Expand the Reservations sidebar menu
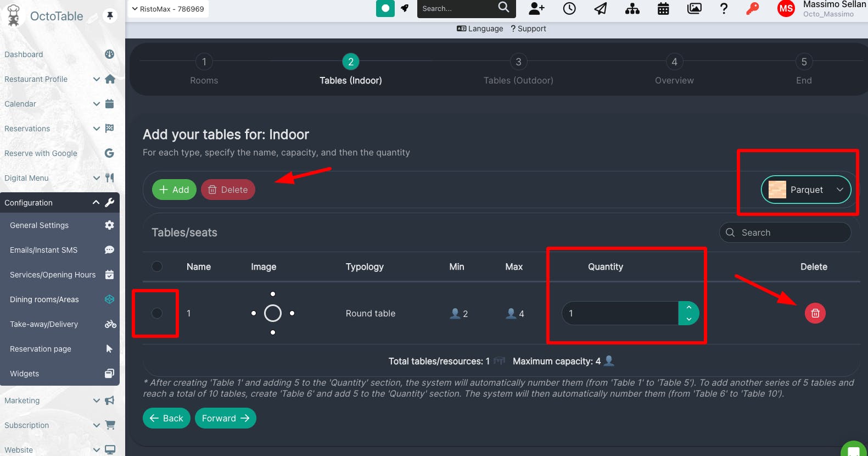The image size is (868, 456). 59,129
